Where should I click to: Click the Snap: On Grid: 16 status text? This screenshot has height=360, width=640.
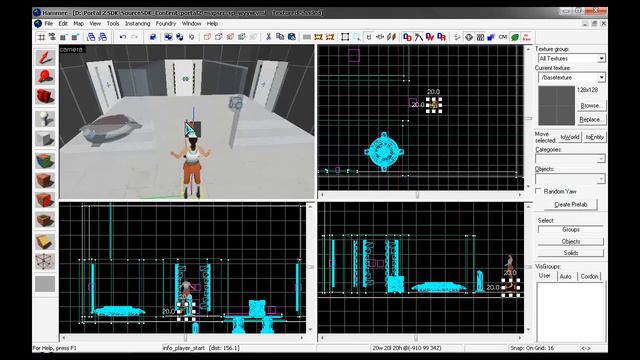(x=532, y=348)
